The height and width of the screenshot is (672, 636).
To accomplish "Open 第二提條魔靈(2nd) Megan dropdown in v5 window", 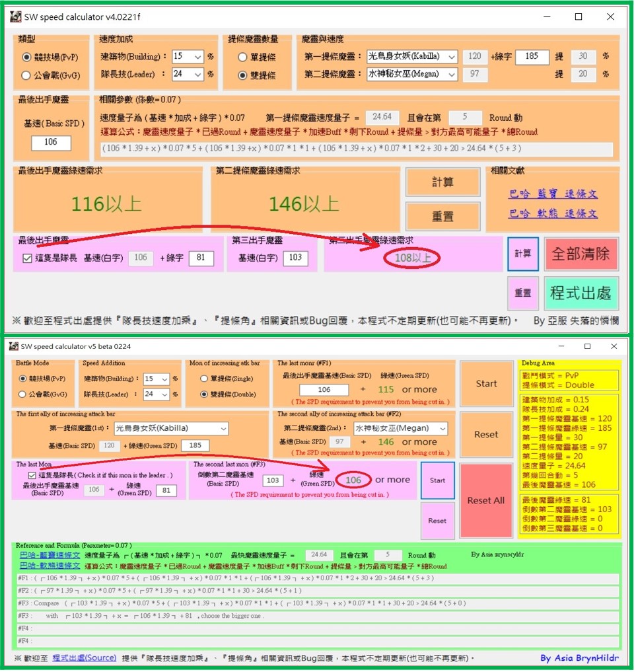I will [400, 428].
